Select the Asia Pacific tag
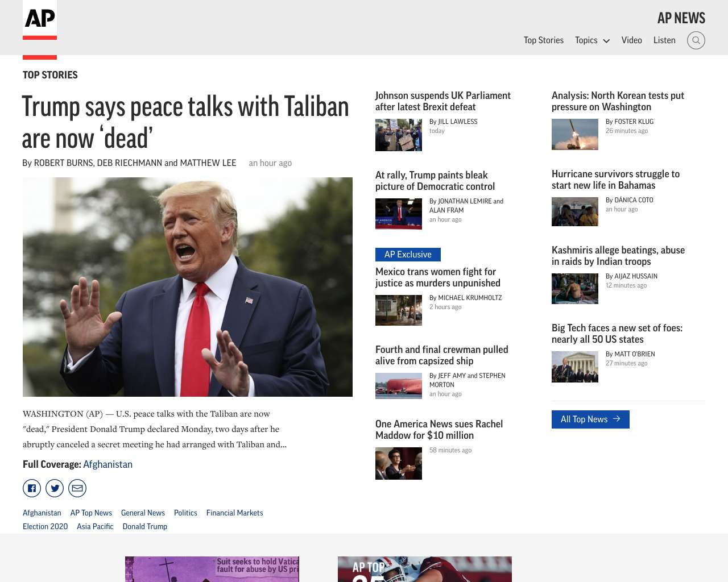Viewport: 728px width, 582px height. [95, 526]
